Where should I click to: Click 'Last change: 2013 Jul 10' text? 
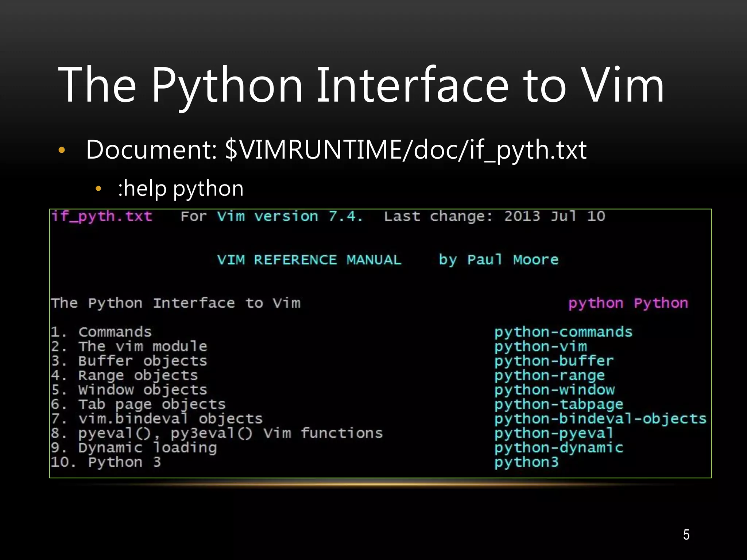point(495,217)
